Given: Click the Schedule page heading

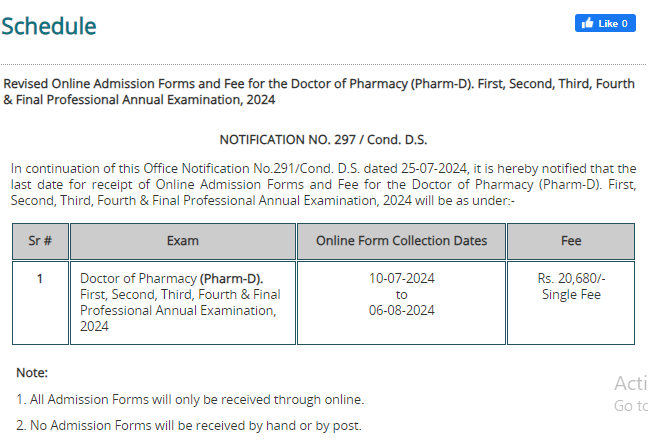Looking at the screenshot, I should click(x=49, y=26).
